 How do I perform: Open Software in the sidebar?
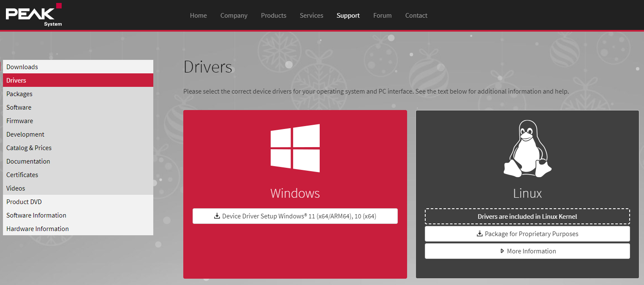click(x=78, y=107)
